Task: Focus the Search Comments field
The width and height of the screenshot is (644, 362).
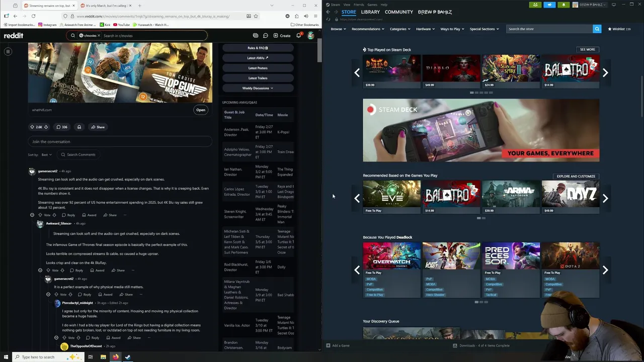Action: pos(78,155)
